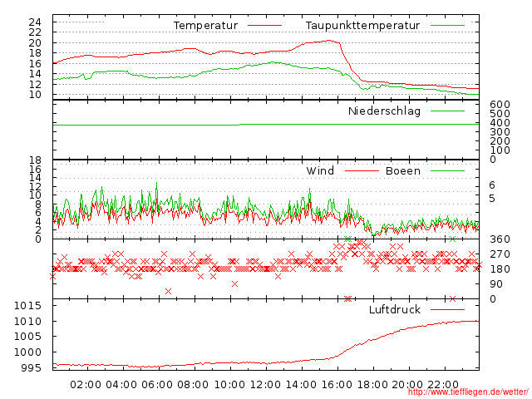Viewport: 532px width, 399px height.
Task: Click the 1005 pressure axis value
Action: click(x=27, y=337)
